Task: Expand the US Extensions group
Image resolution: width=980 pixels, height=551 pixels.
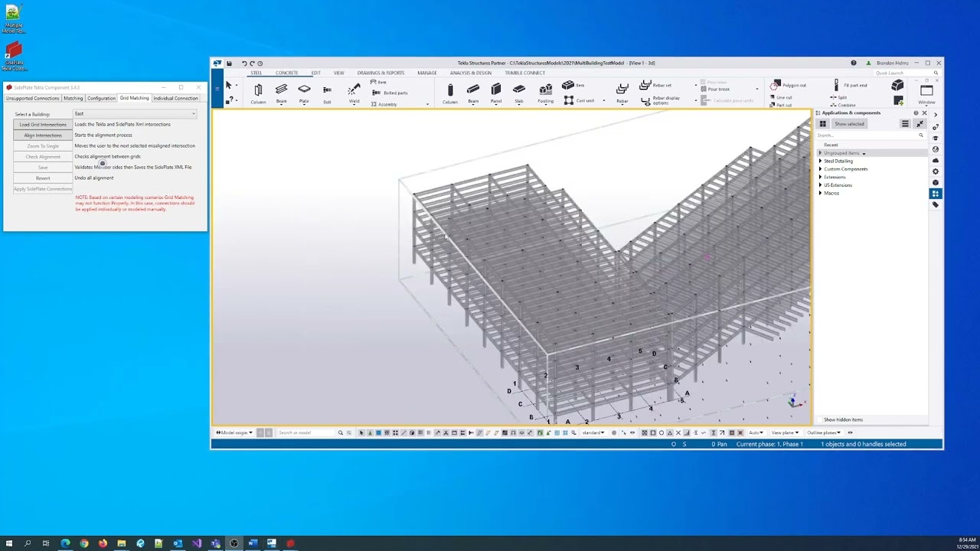Action: click(x=820, y=185)
